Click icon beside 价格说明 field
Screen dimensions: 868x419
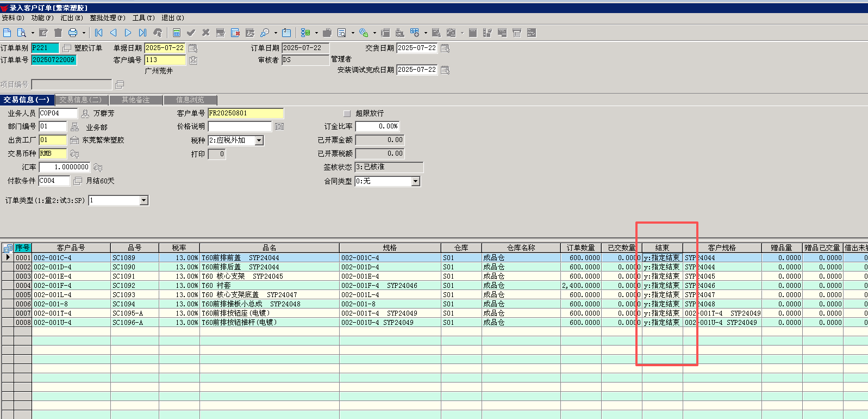[x=279, y=126]
